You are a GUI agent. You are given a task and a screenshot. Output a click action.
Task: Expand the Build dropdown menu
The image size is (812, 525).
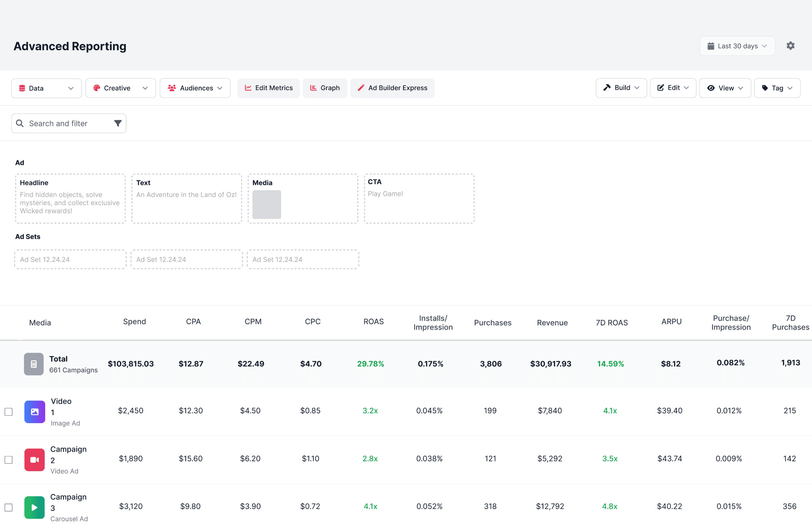click(x=621, y=88)
